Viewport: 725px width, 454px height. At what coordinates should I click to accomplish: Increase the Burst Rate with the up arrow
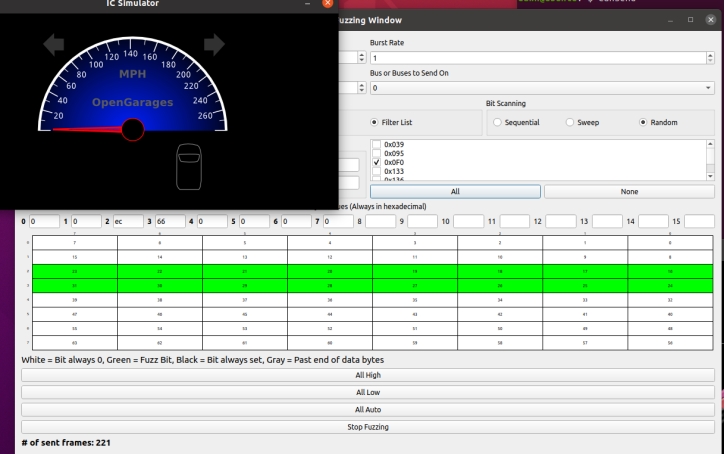point(710,55)
